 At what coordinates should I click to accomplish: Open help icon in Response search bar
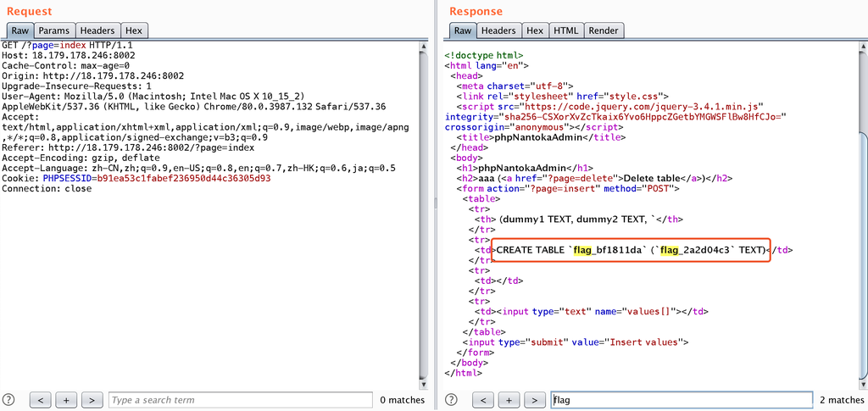tap(451, 400)
